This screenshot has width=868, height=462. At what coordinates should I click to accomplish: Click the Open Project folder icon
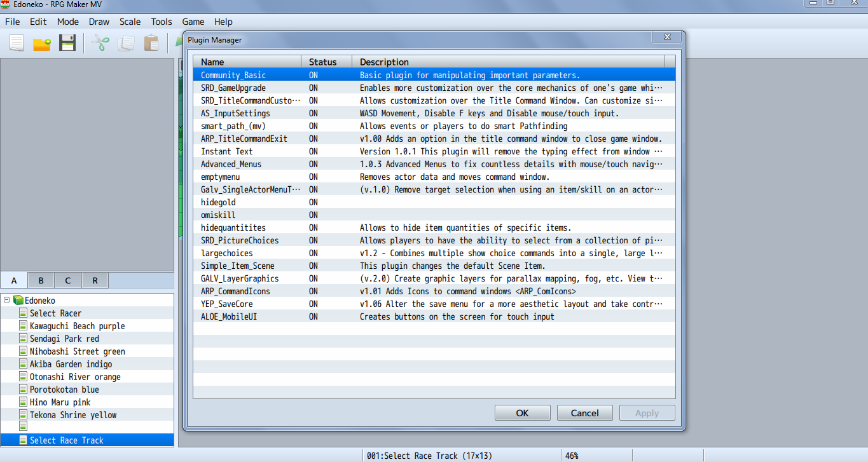click(42, 43)
